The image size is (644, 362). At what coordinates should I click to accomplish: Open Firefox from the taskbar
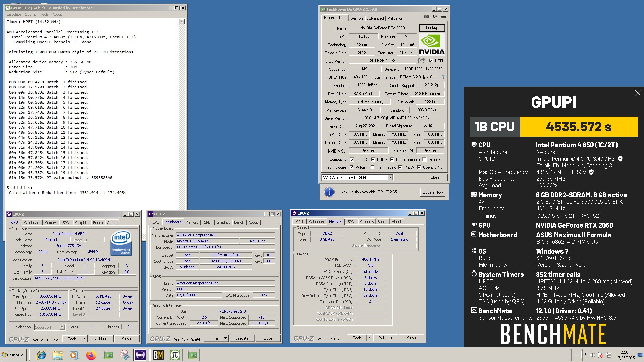(91, 355)
